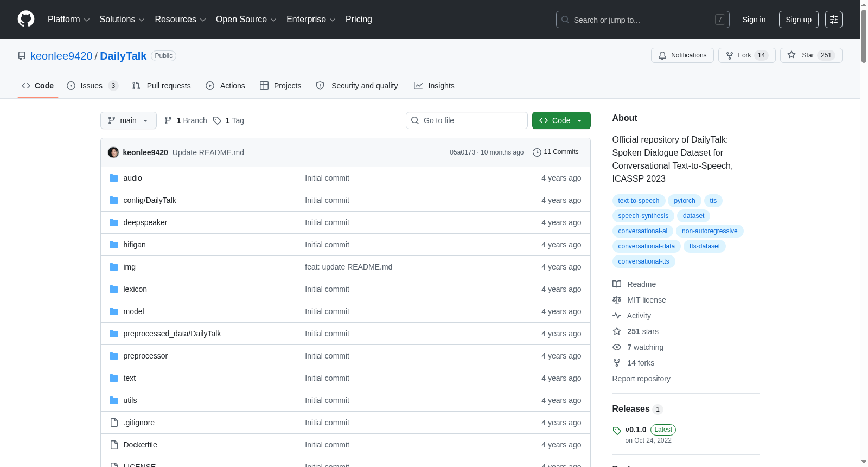Click the Dockerfile file icon

point(114,445)
